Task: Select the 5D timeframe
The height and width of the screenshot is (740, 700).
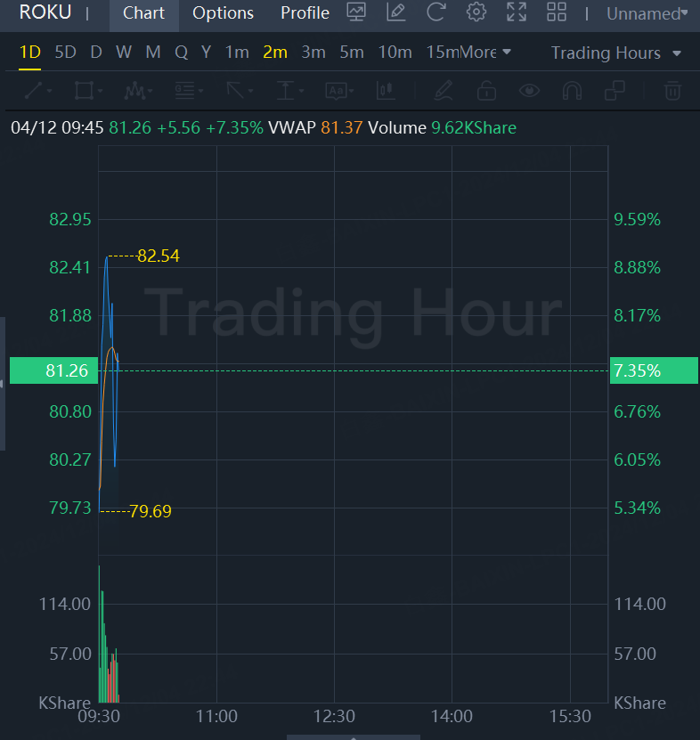Action: click(65, 53)
